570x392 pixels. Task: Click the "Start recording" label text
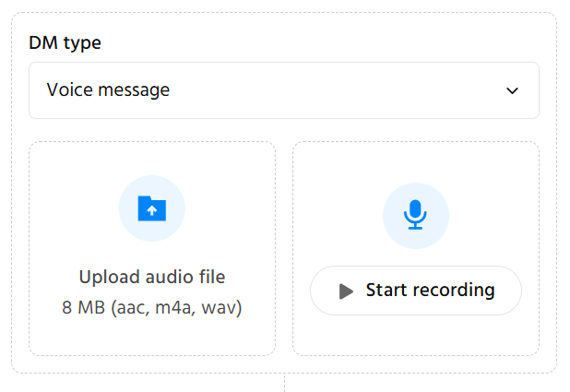pos(430,291)
